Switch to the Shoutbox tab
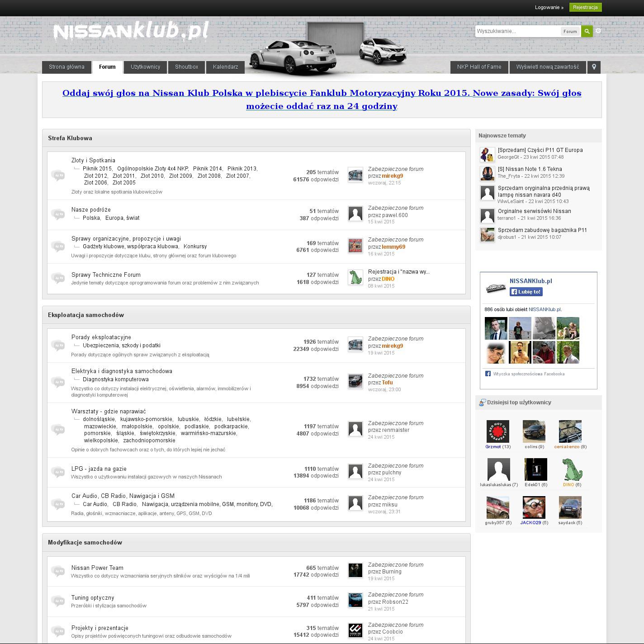 pyautogui.click(x=186, y=67)
